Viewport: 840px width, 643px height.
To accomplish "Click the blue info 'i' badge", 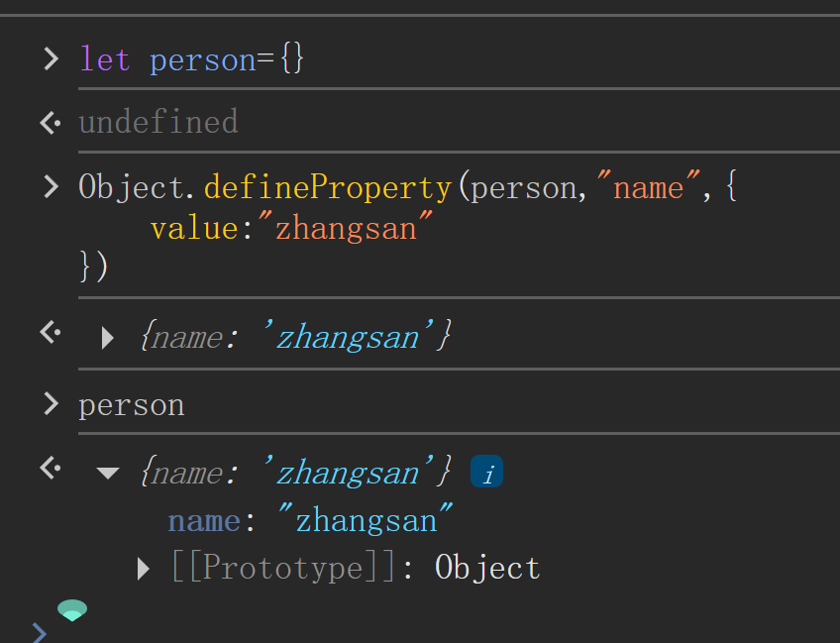I will point(486,472).
